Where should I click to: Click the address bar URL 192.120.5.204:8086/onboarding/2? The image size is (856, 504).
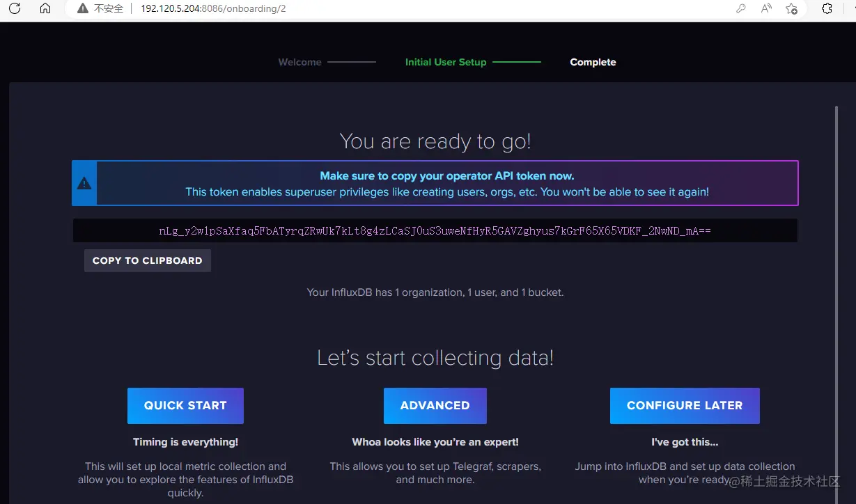coord(213,9)
